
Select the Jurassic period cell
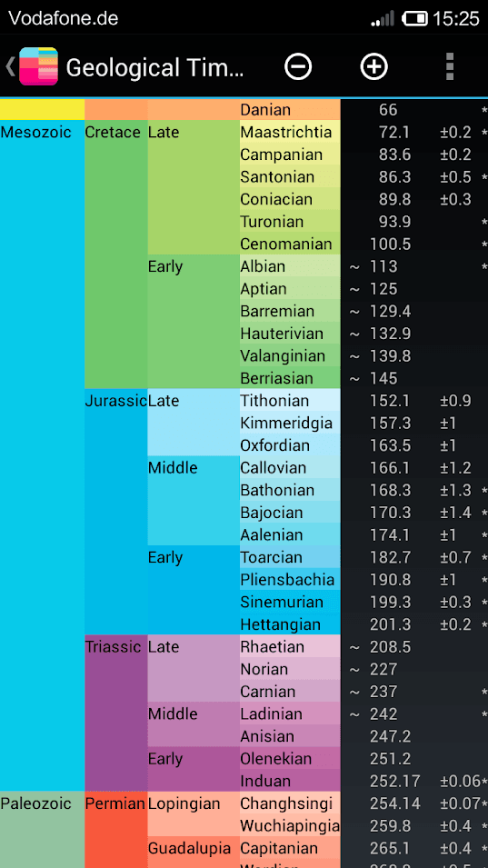(116, 512)
